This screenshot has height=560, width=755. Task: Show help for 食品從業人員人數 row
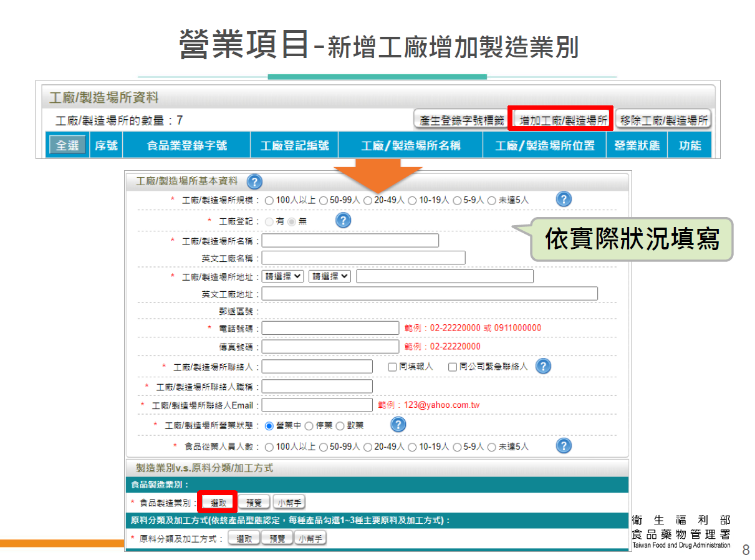(x=564, y=446)
